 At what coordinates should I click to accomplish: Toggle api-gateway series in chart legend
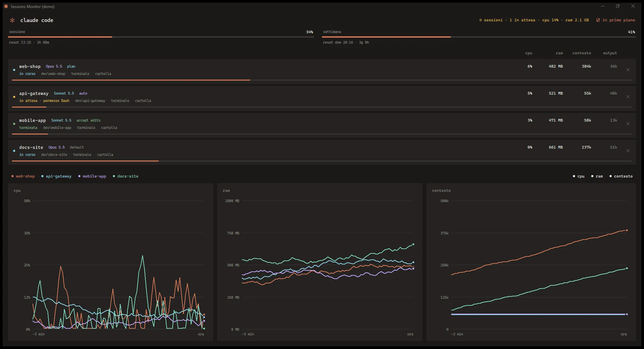(x=56, y=176)
